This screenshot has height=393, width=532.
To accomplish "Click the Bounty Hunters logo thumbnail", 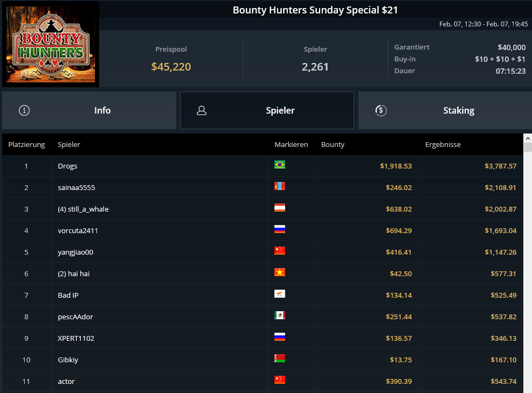I will (51, 44).
